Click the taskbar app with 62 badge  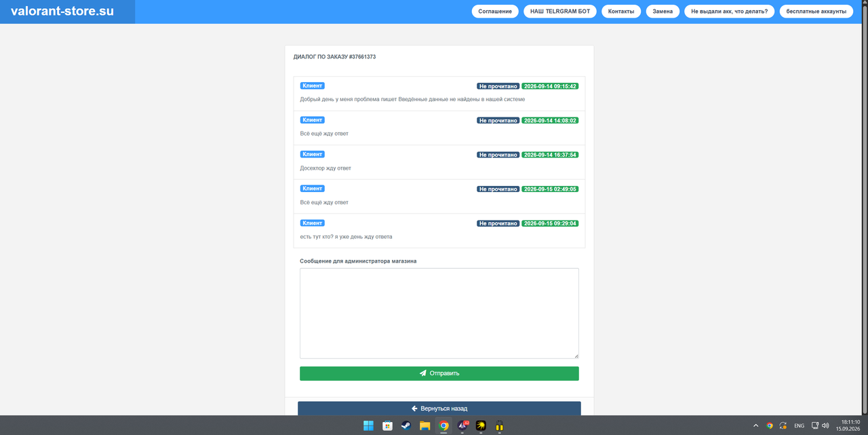click(x=462, y=426)
